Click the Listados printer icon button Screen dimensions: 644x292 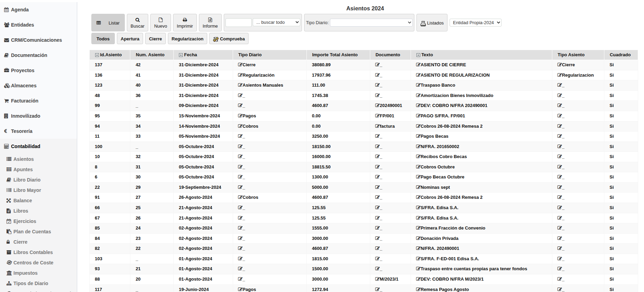pos(432,23)
